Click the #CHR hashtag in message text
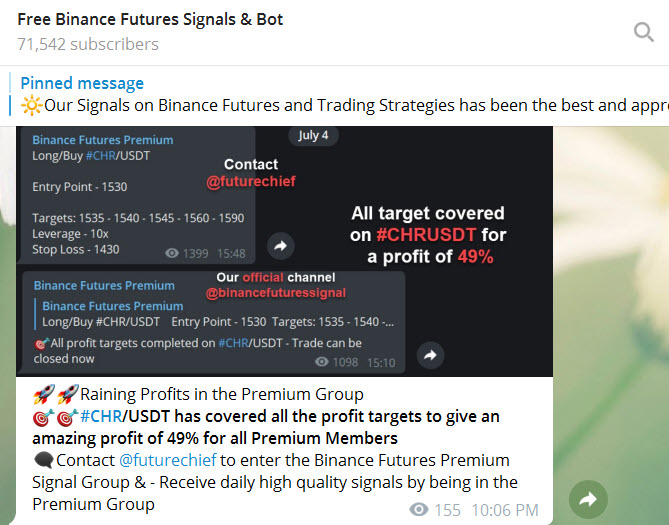669x525 pixels. (x=101, y=416)
